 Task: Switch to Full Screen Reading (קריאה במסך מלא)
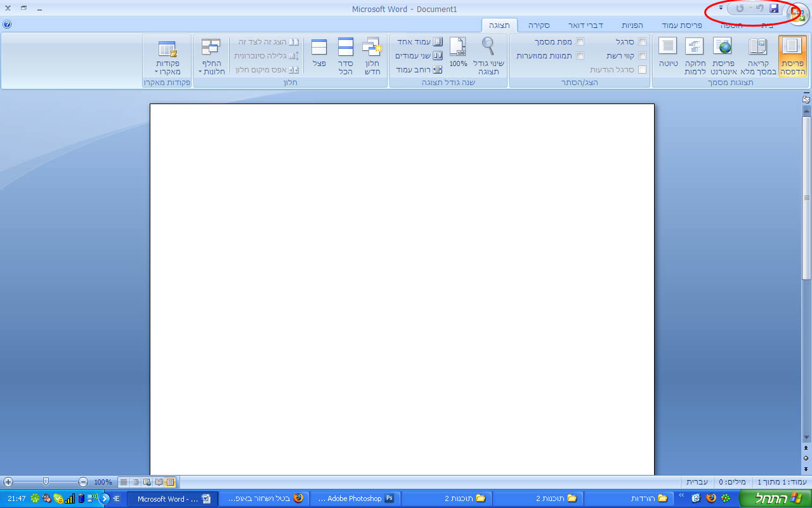[x=757, y=56]
